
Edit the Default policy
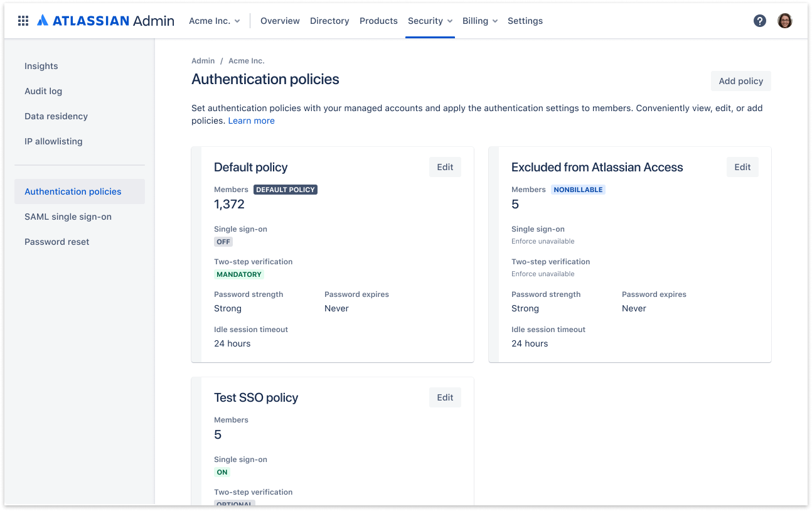click(x=445, y=166)
